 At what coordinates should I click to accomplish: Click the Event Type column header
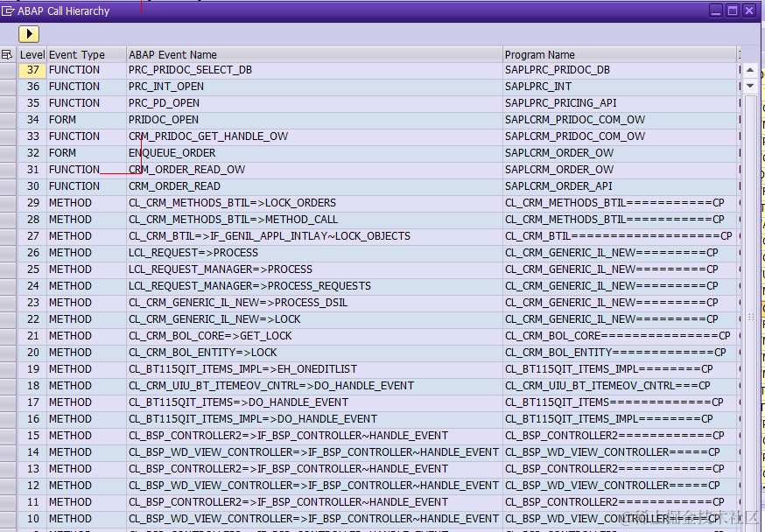(87, 54)
